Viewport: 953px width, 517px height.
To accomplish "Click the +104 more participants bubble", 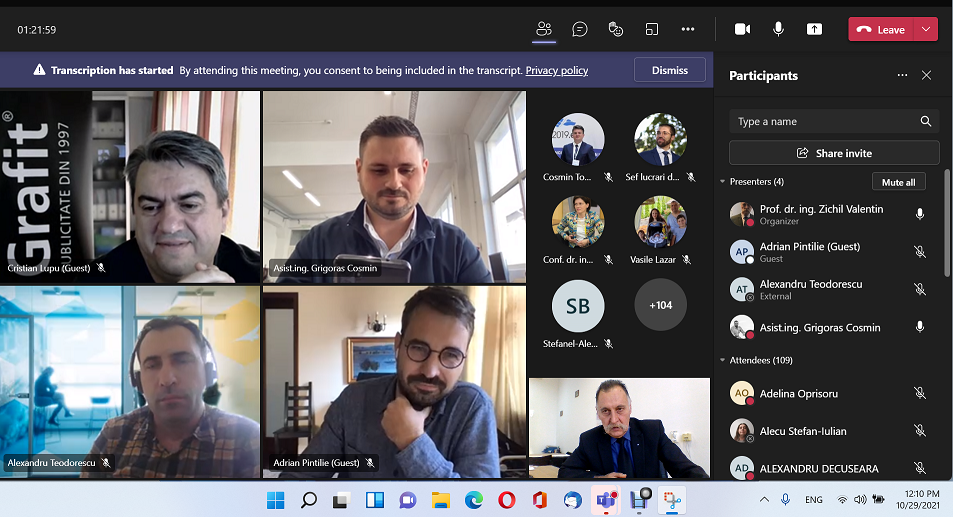I will coord(660,305).
